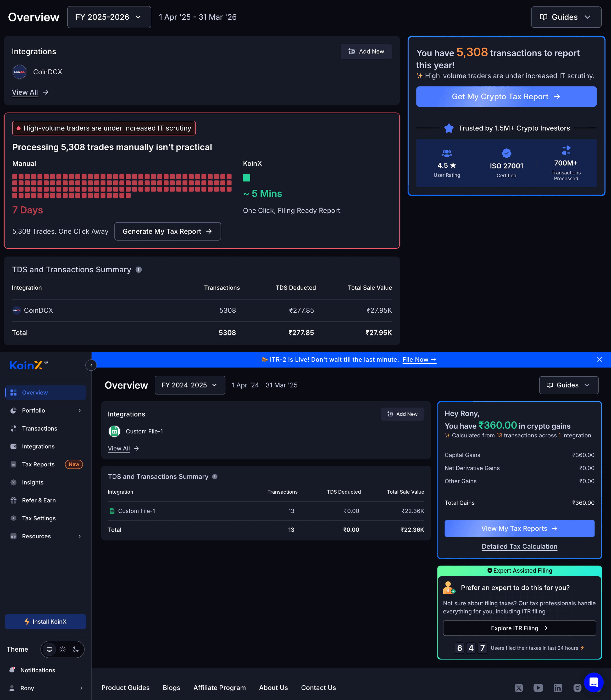This screenshot has height=700, width=611.
Task: Click the Custom File-1 spreadsheet icon in Integrations
Action: pos(114,431)
